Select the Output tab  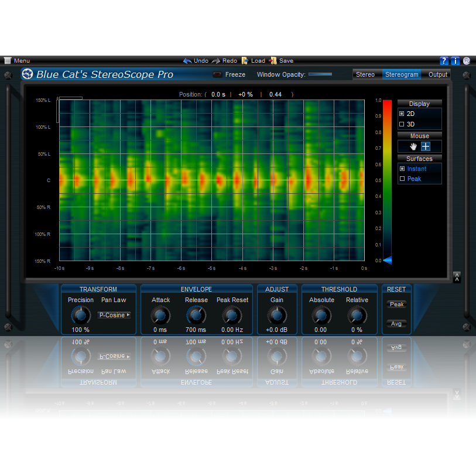coord(437,74)
